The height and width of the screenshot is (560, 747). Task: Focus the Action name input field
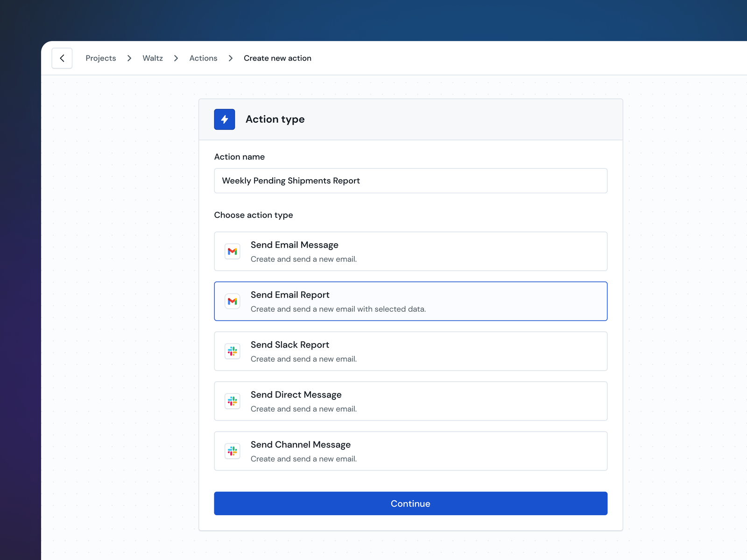411,181
